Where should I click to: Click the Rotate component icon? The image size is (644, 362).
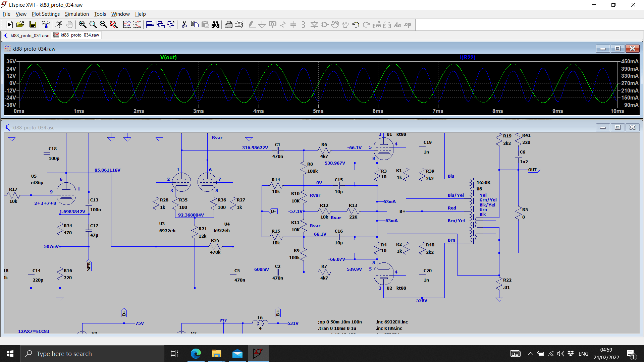click(x=377, y=24)
